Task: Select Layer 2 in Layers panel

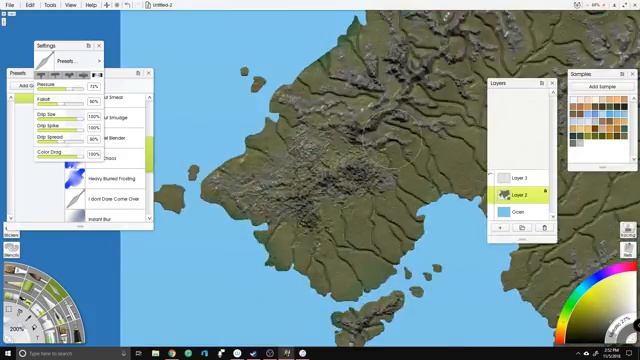Action: [x=519, y=195]
